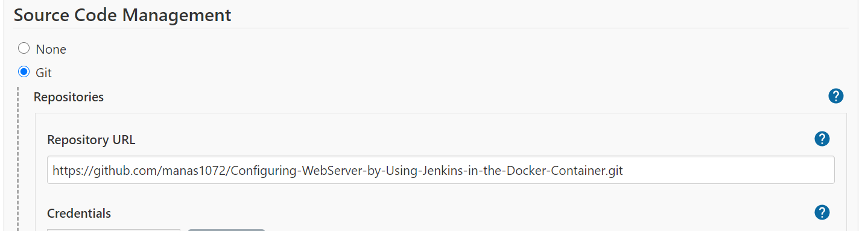Click the Repository URL field label
This screenshot has width=868, height=231.
tap(92, 140)
